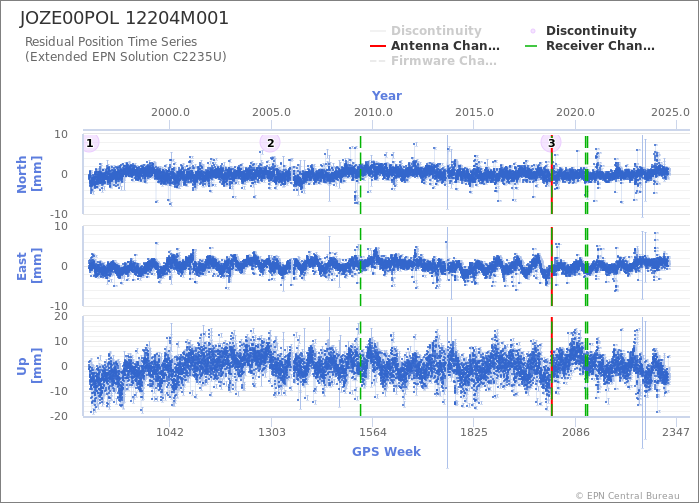Open the EPN Central Bureau credit link
The image size is (700, 504).
[x=627, y=496]
